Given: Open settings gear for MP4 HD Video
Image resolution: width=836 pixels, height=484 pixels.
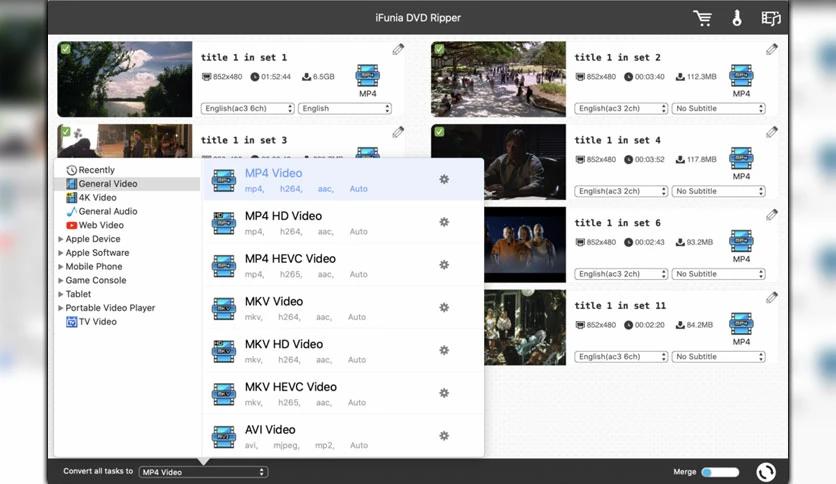Looking at the screenshot, I should (x=444, y=222).
